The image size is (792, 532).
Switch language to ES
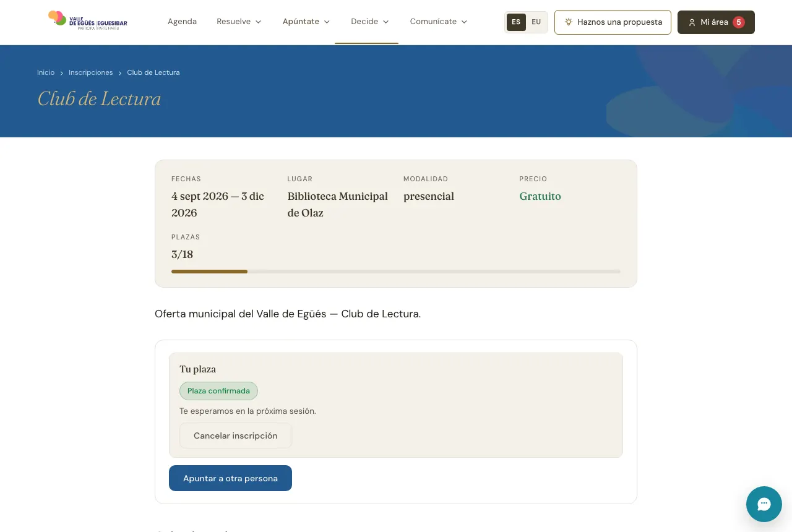coord(516,22)
